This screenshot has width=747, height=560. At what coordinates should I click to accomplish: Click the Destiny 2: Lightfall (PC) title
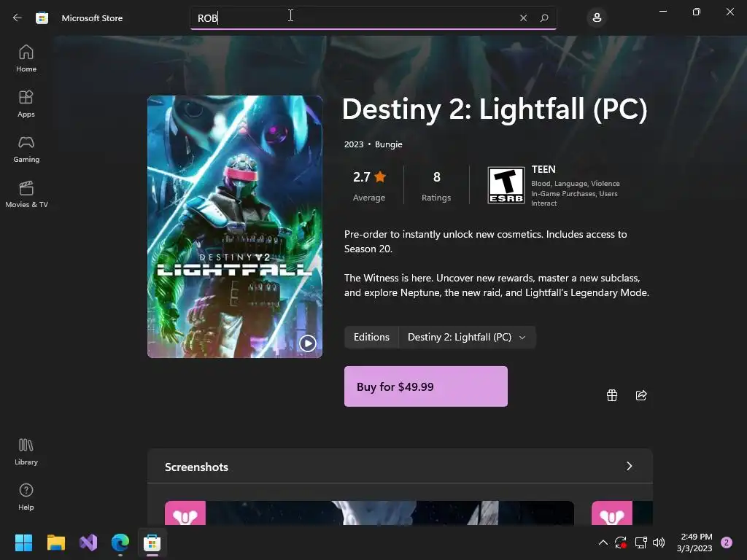click(x=495, y=109)
